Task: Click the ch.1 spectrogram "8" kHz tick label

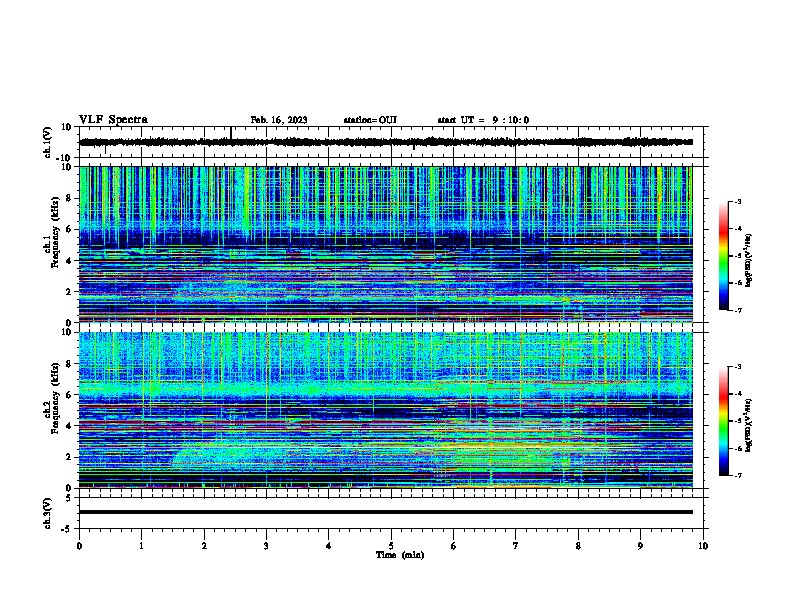Action: pos(70,198)
